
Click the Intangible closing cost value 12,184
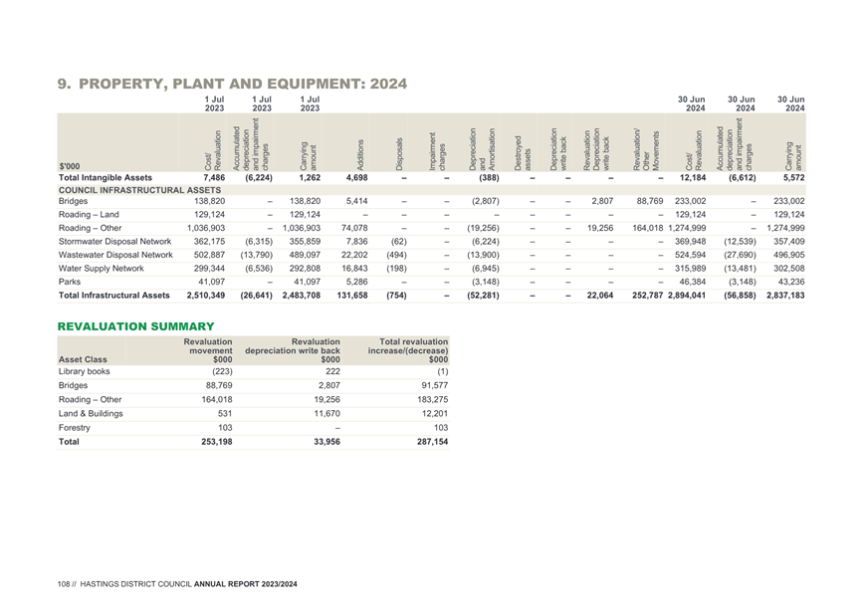pyautogui.click(x=693, y=177)
